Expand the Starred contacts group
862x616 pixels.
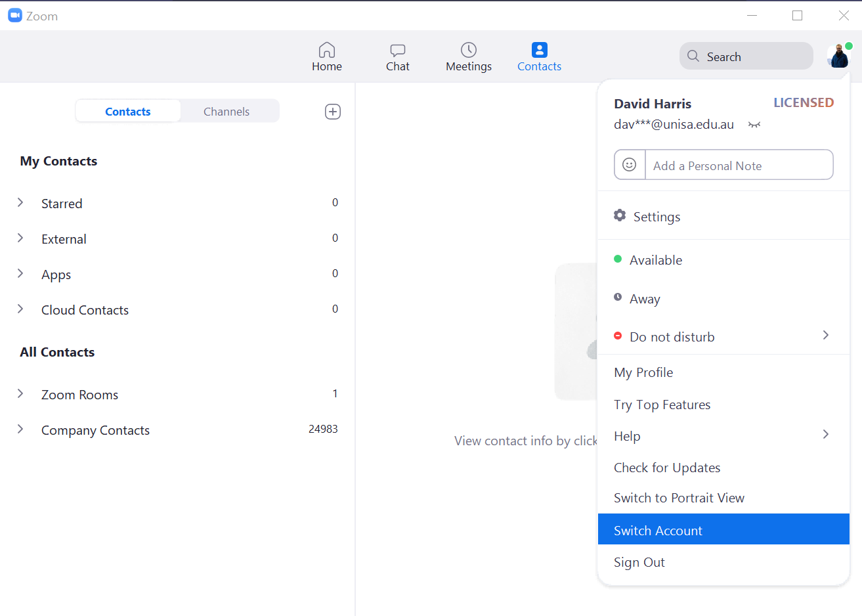[20, 203]
